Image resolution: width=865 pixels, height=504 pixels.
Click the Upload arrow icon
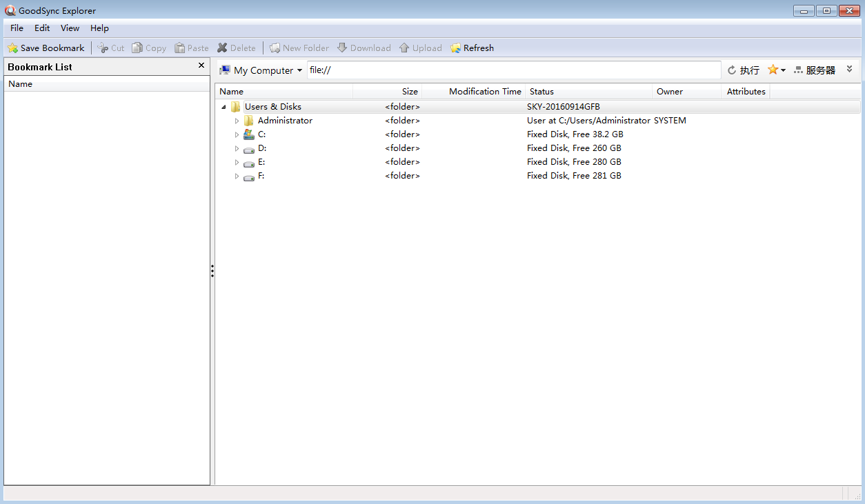(404, 48)
